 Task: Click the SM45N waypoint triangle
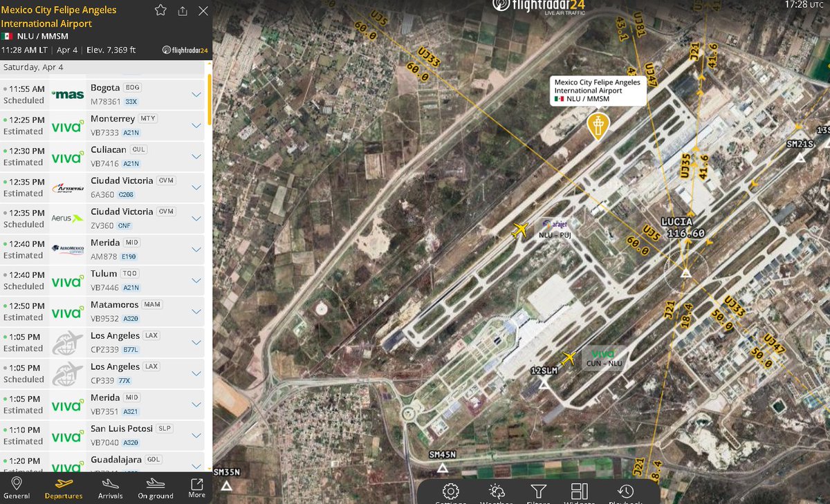tap(443, 468)
